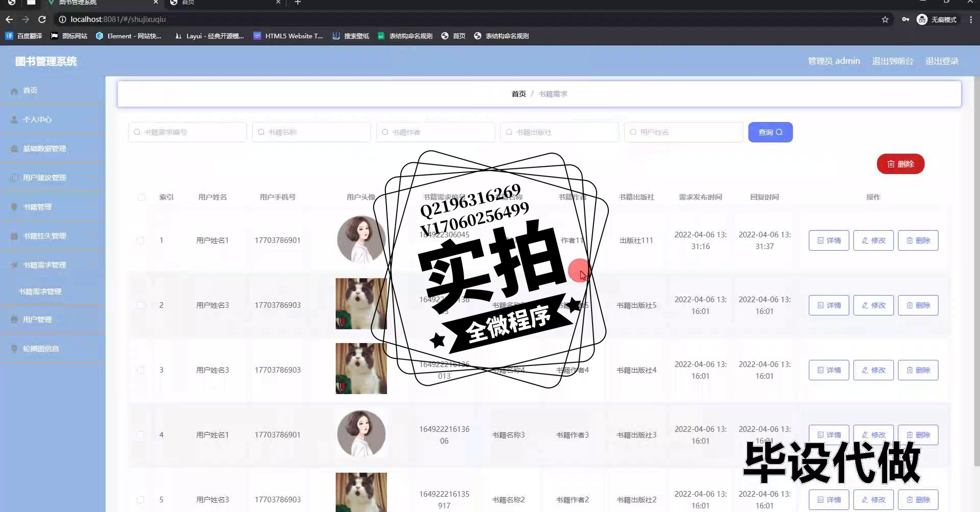Open a new browser tab with plus
This screenshot has height=512, width=980.
pos(298,3)
